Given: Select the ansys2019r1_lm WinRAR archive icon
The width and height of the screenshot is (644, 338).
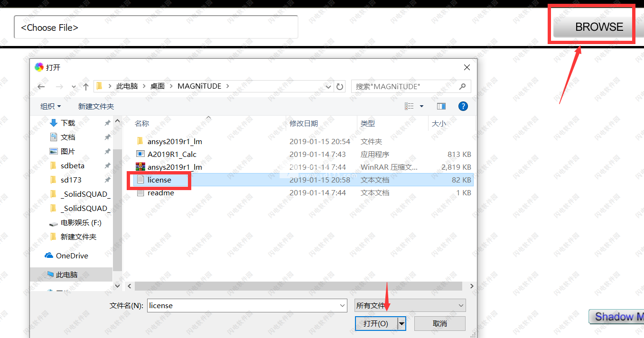Looking at the screenshot, I should point(140,167).
